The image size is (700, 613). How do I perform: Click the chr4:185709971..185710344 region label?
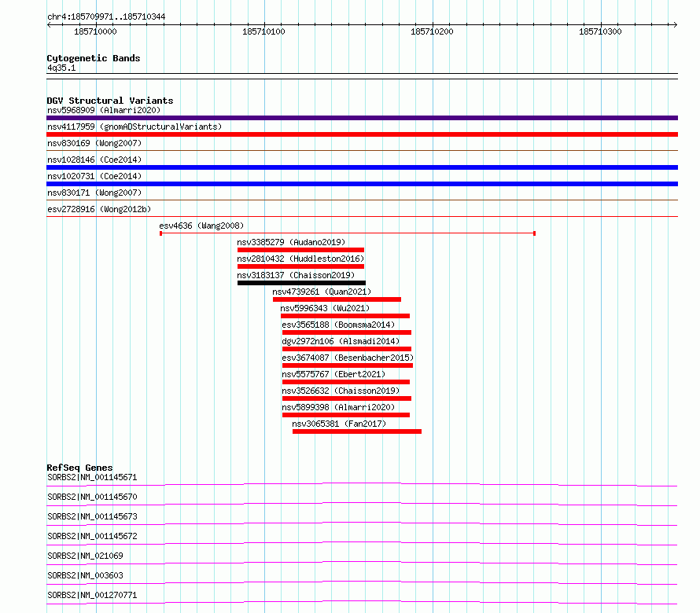[x=106, y=17]
